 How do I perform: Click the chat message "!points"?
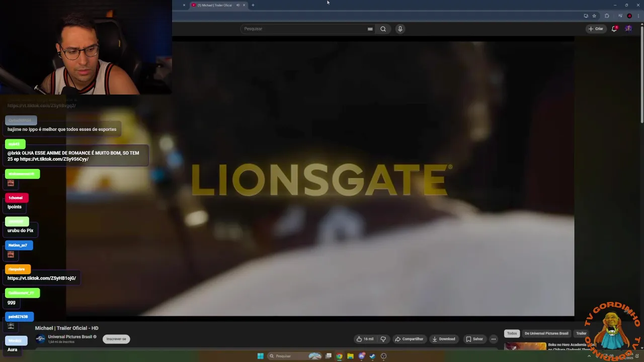tap(15, 207)
